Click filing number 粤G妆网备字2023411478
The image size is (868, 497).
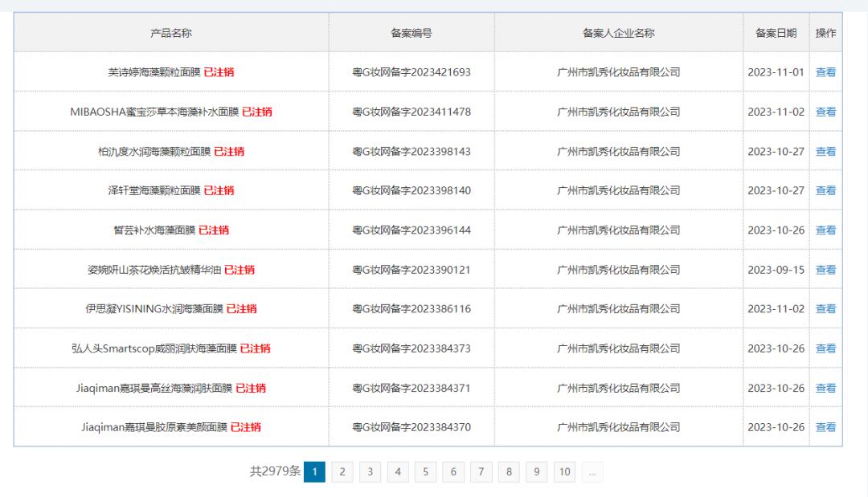click(411, 112)
